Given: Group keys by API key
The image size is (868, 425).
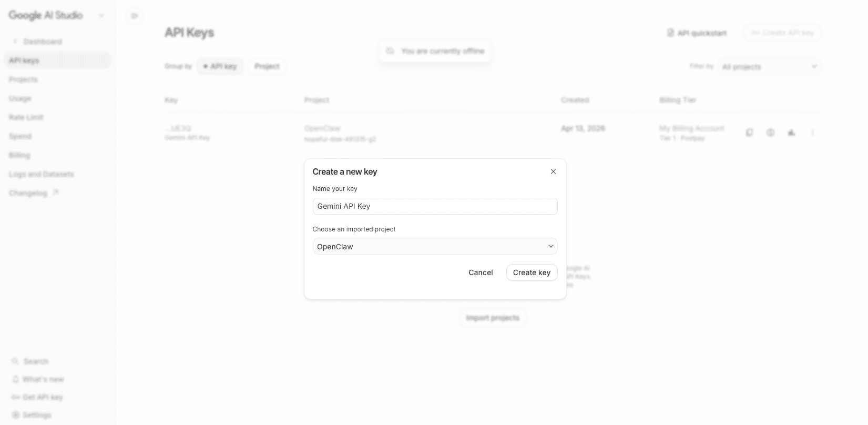Looking at the screenshot, I should click(220, 66).
